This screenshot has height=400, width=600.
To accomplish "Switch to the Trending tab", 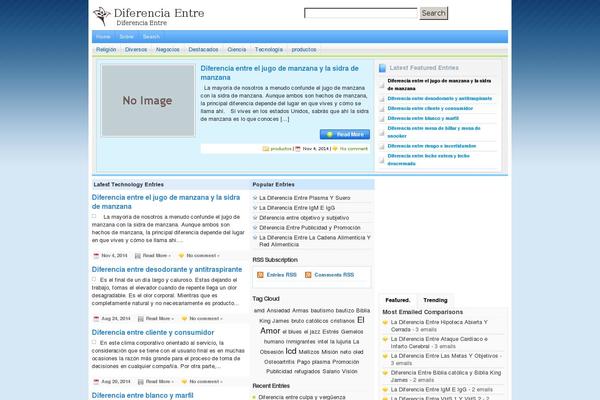I will (x=435, y=300).
